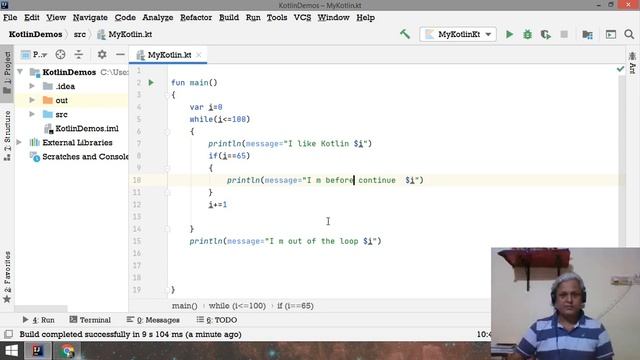
Task: Select KotlinDemos.iml in project tree
Action: coord(81,129)
